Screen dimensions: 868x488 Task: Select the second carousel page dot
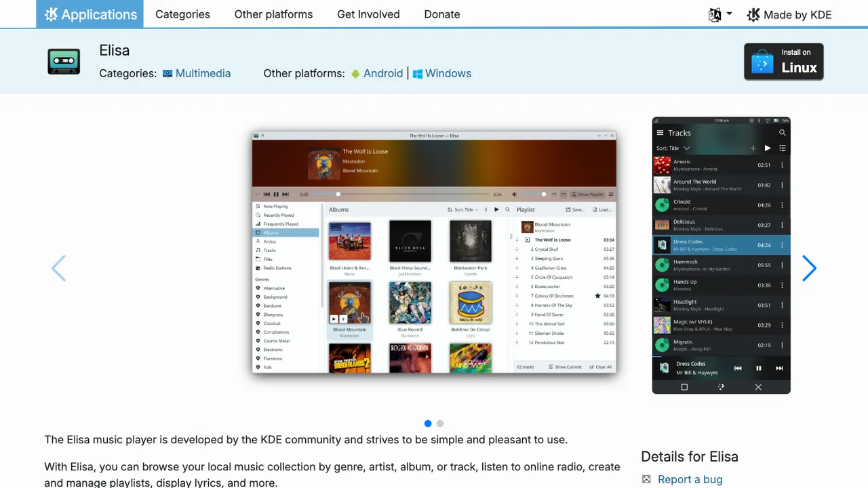[x=440, y=424]
